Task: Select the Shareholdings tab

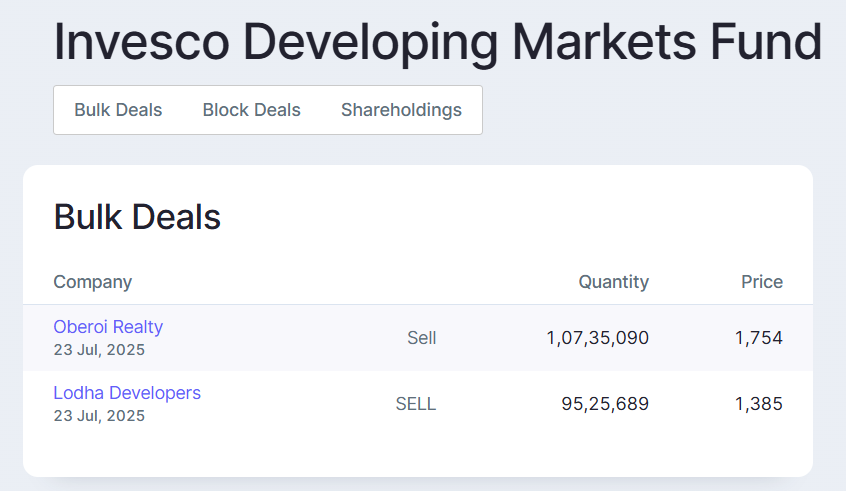Action: click(x=401, y=110)
